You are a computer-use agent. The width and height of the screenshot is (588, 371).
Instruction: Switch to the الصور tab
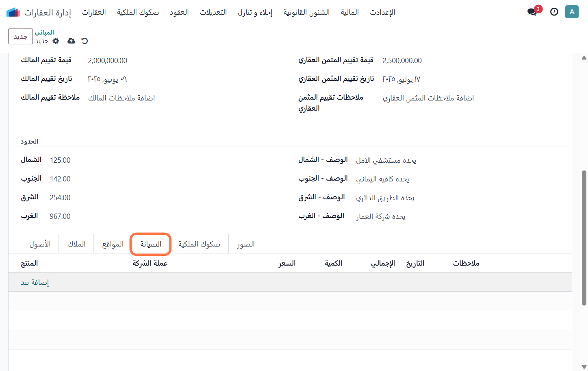(246, 244)
